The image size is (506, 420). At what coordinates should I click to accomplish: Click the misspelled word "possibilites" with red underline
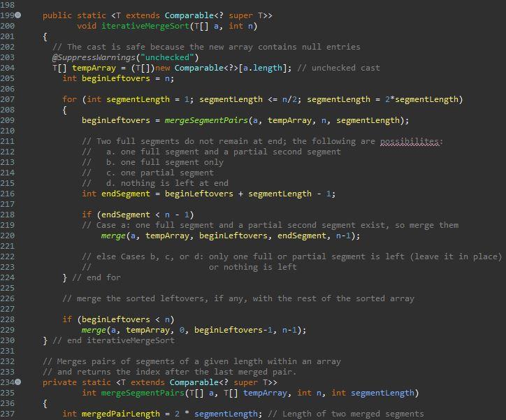(409, 141)
